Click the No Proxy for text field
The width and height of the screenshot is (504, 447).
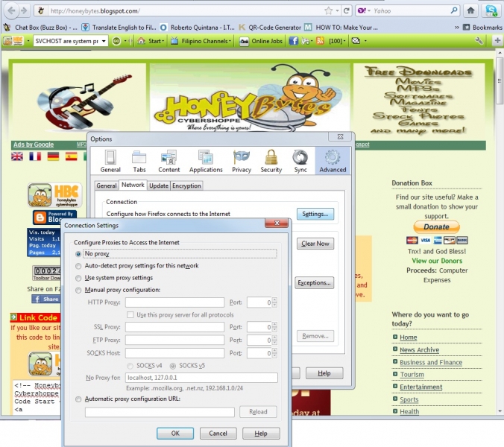coord(201,378)
